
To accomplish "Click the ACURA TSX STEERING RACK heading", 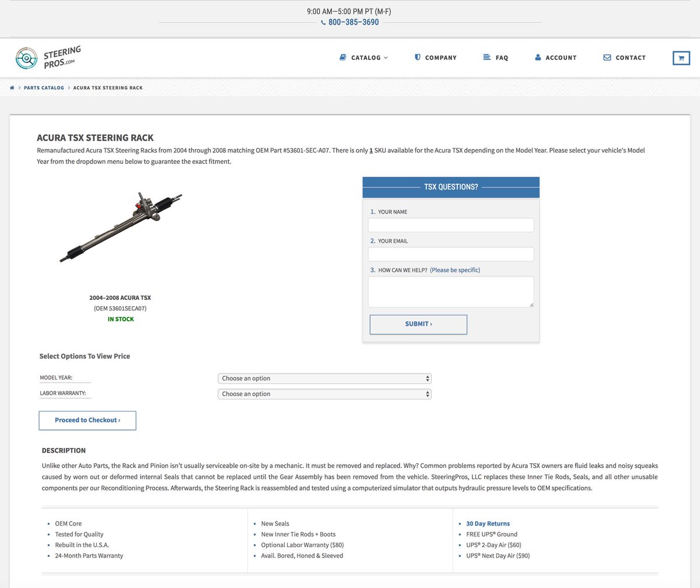I will [95, 138].
